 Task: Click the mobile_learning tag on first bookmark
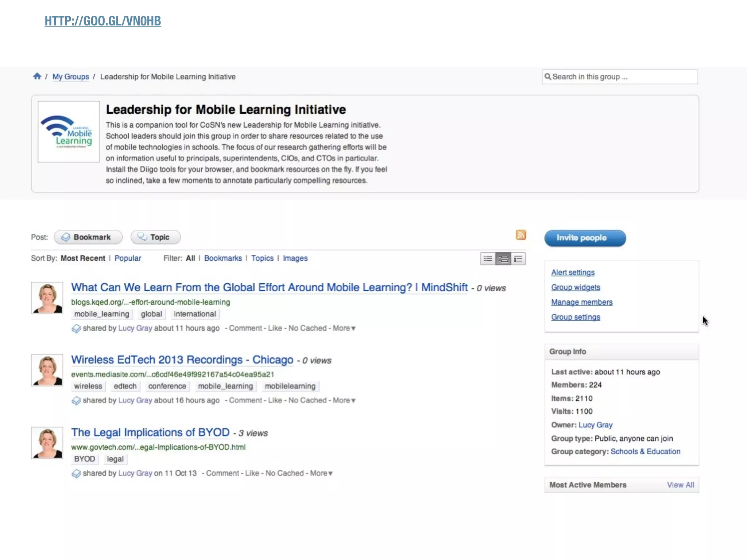point(101,314)
